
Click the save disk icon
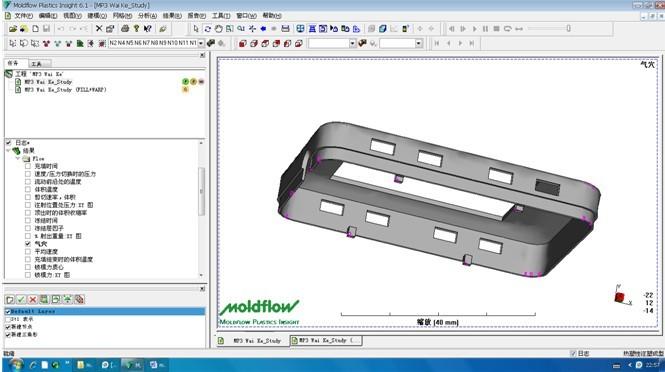point(46,29)
